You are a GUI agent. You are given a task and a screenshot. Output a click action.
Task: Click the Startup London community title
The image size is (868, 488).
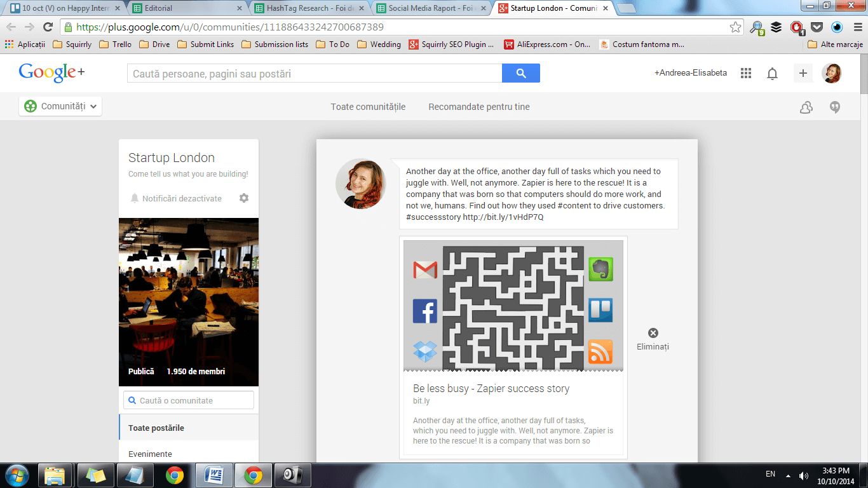point(172,158)
